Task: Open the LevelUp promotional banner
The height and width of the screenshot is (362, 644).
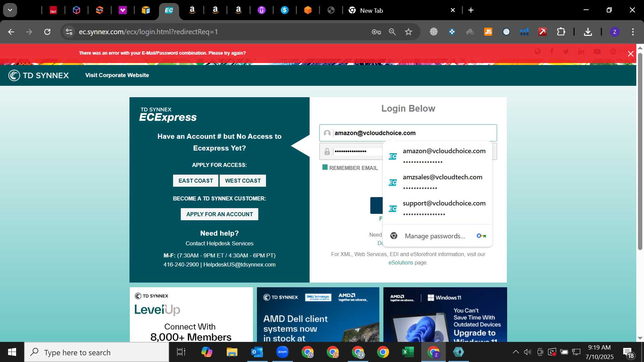Action: [191, 314]
